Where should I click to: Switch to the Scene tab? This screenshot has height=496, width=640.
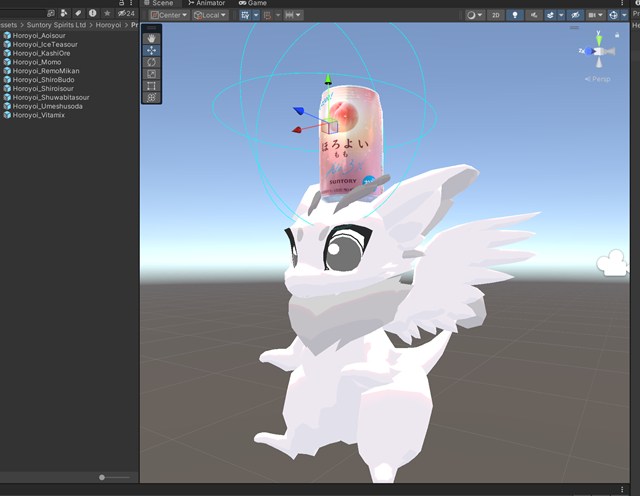pos(158,3)
